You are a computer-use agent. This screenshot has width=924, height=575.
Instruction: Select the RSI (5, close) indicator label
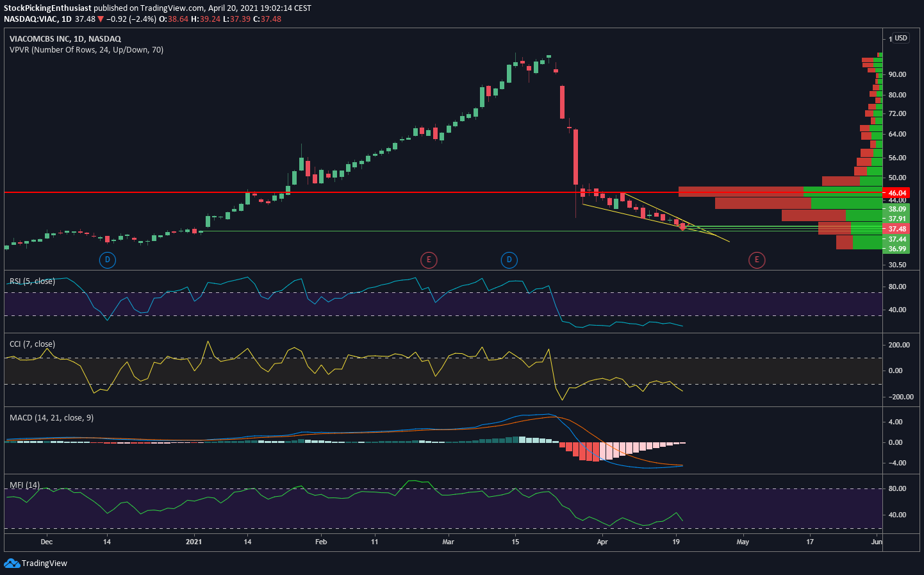(32, 281)
